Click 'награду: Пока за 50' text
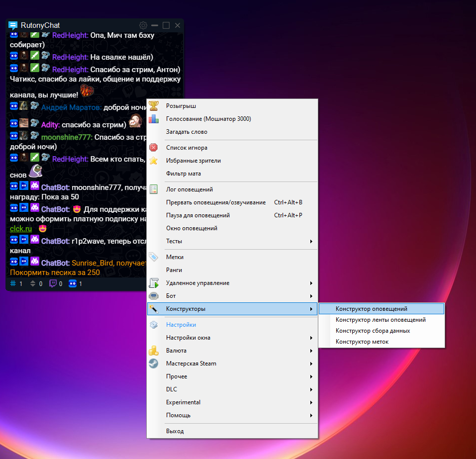 click(44, 197)
